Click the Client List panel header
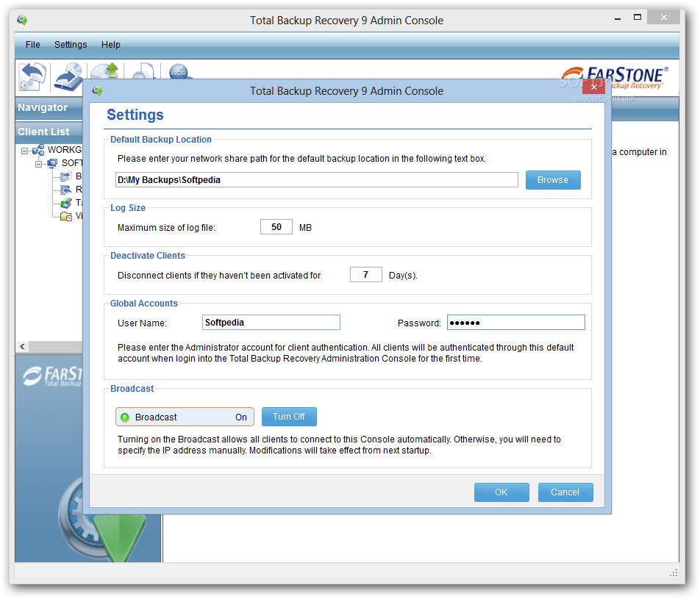This screenshot has width=700, height=599. point(49,132)
